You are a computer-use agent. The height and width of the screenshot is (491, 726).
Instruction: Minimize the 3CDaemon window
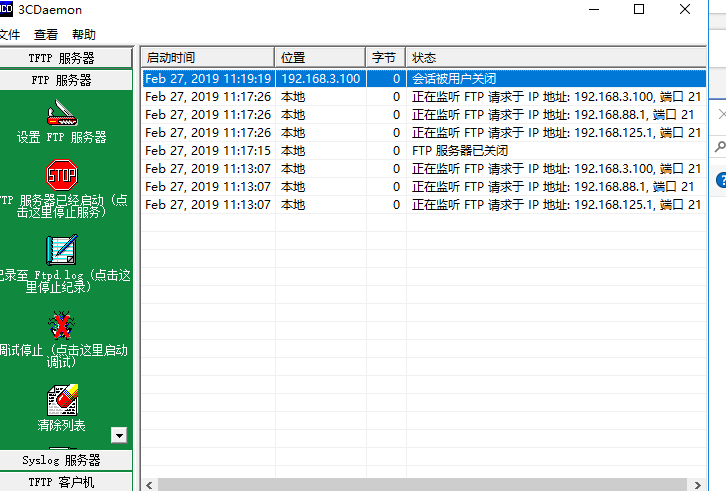coord(594,9)
